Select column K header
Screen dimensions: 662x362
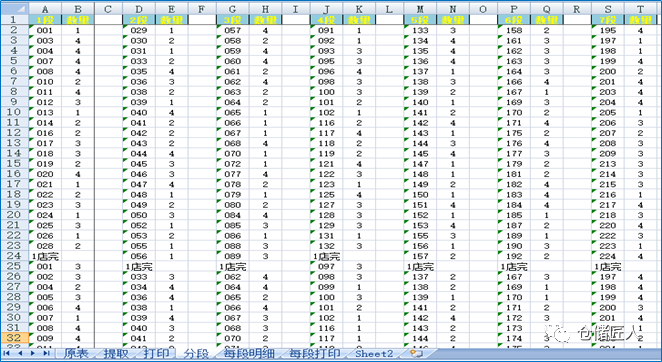click(359, 9)
